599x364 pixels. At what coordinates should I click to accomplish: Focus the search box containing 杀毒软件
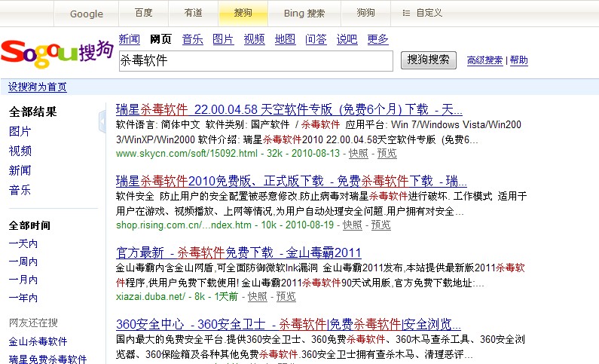[256, 60]
